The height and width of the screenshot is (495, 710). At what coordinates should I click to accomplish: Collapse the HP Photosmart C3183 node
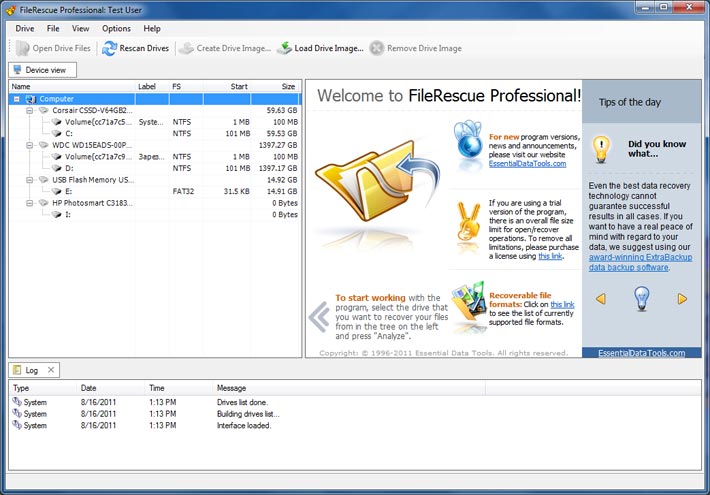(29, 203)
